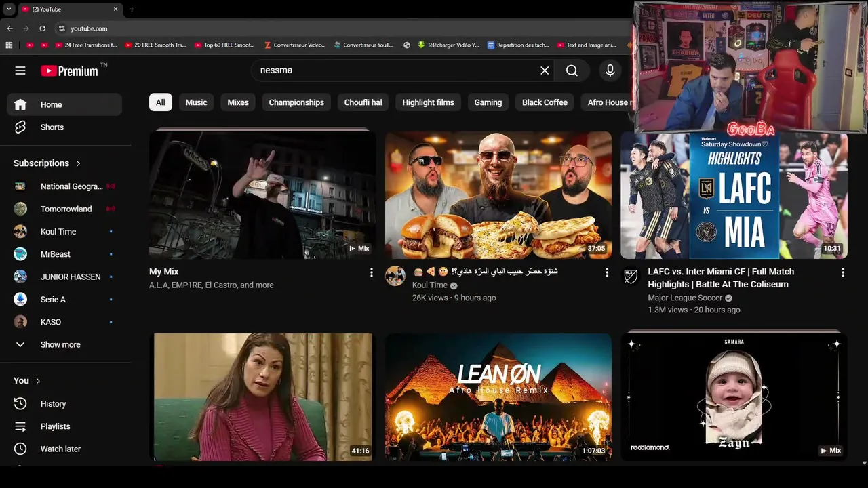Open 'Télécharger Vidéo Y...' bookmark
The width and height of the screenshot is (868, 488).
tap(448, 45)
